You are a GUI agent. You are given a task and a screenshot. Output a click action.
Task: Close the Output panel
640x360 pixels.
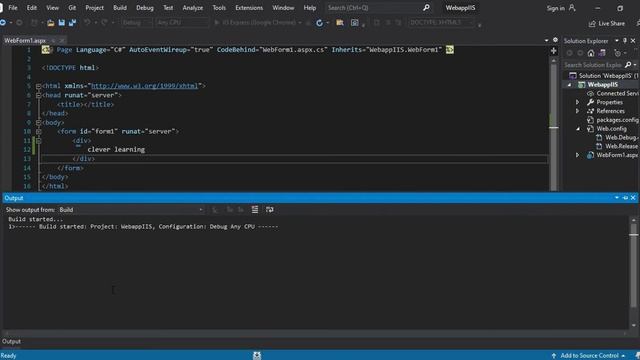click(x=633, y=198)
